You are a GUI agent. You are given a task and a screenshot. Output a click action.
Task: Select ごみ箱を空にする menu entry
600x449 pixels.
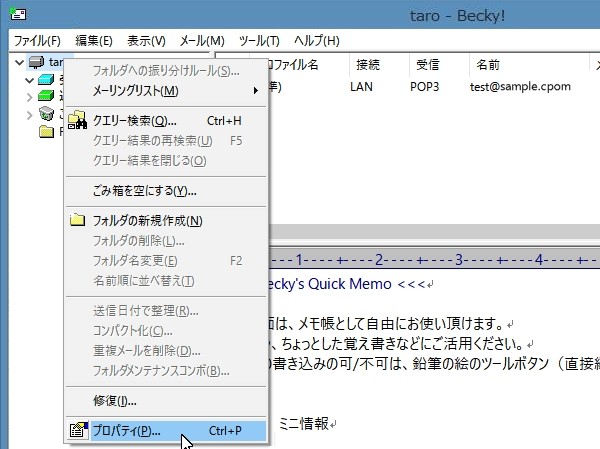pyautogui.click(x=144, y=190)
